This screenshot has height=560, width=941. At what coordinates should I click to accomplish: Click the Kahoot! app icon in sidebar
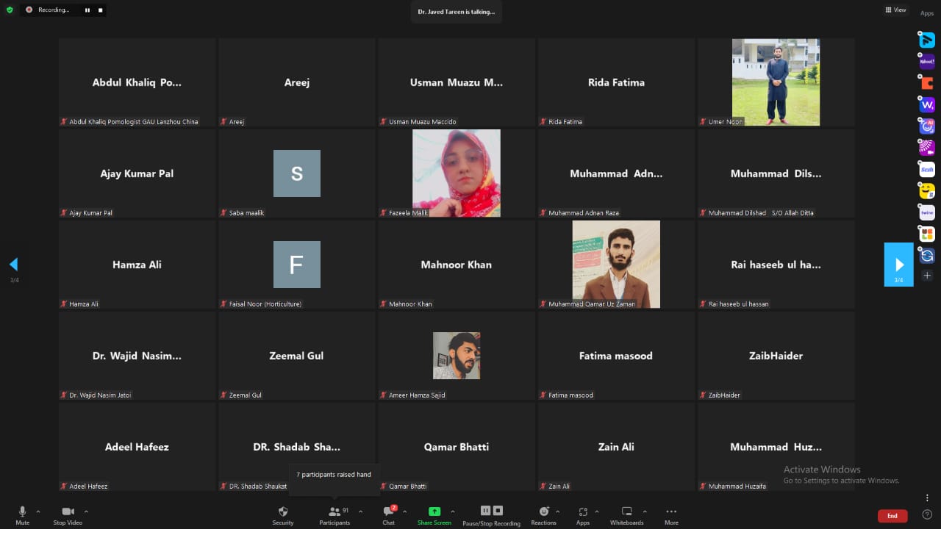[927, 62]
